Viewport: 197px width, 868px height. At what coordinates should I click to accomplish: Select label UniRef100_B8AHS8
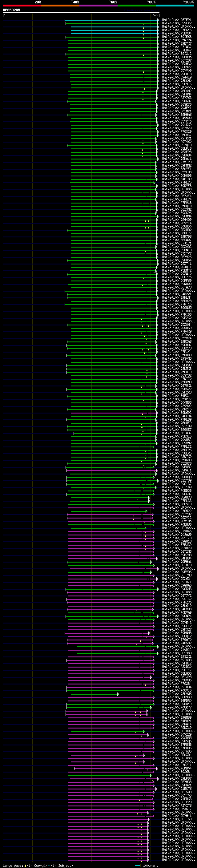[x=176, y=497]
